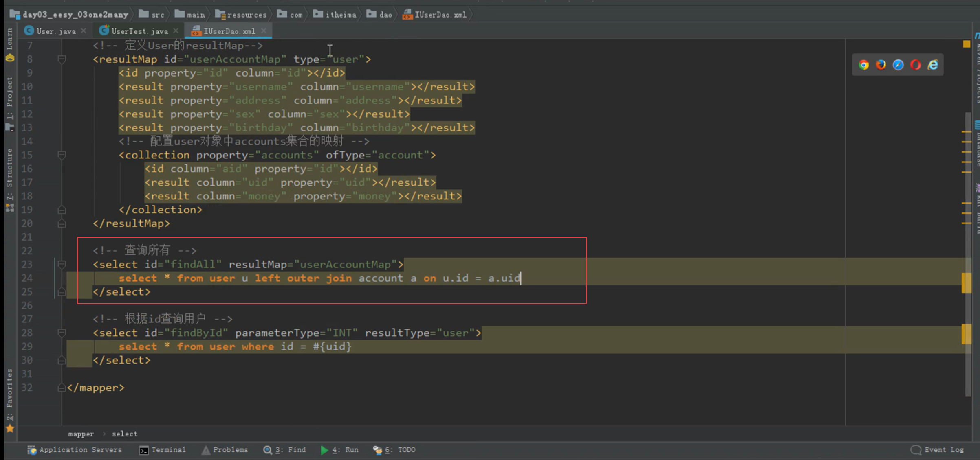Open Application Servers tool window
Screen dimensions: 980x460
[75, 450]
